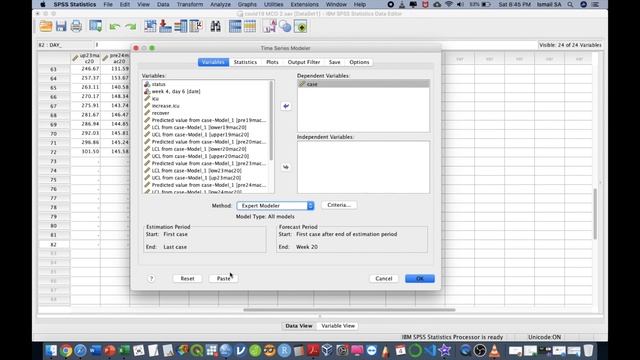Undo last action with green left arrow
This screenshot has width=640, height=360.
[x=115, y=27]
